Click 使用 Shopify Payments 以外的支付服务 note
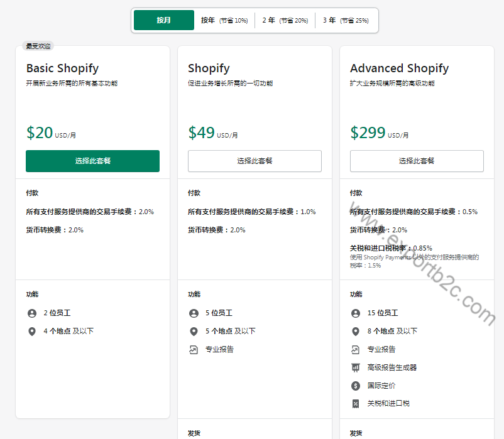The width and height of the screenshot is (504, 439). [415, 261]
